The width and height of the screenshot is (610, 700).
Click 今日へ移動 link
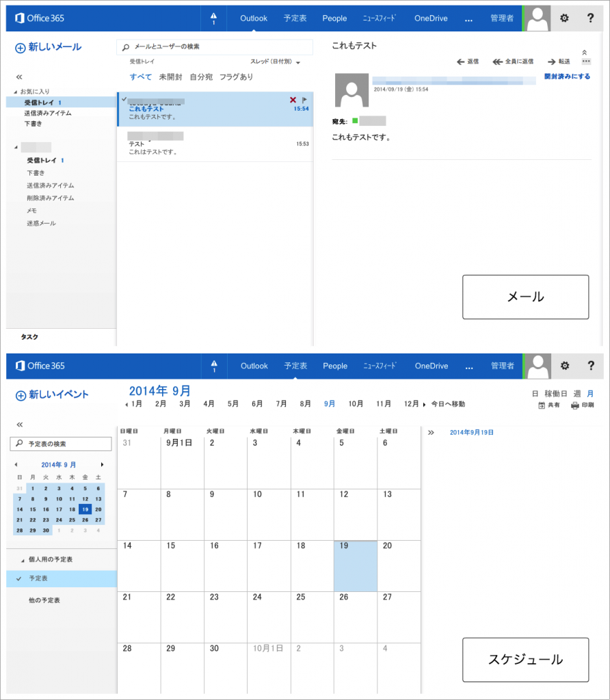tap(448, 404)
